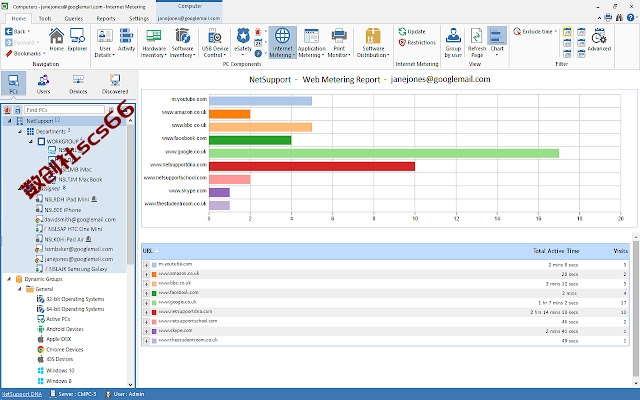Select NSLRDH iPad Mini in the tree

point(67,200)
